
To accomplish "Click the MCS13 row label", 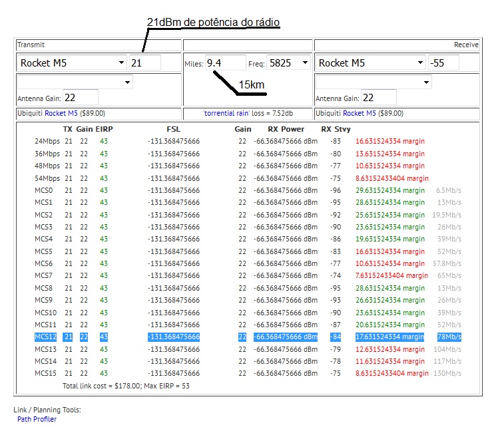I will tap(46, 349).
